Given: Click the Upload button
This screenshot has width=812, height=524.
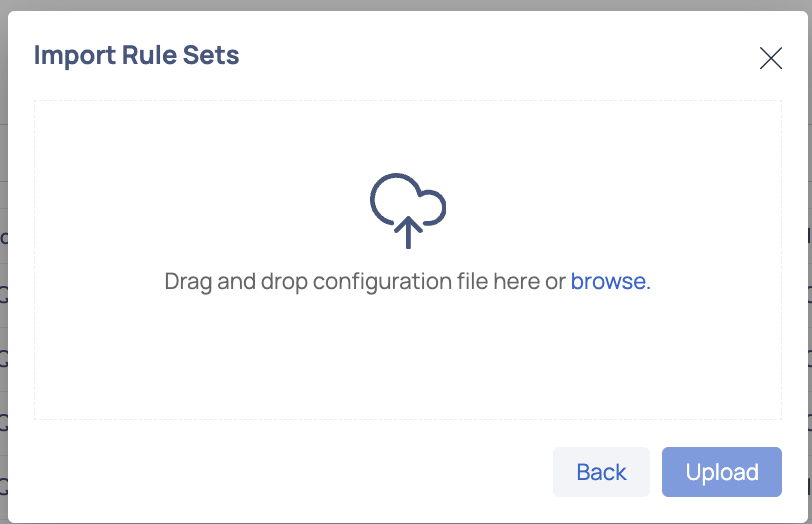Looking at the screenshot, I should (722, 472).
